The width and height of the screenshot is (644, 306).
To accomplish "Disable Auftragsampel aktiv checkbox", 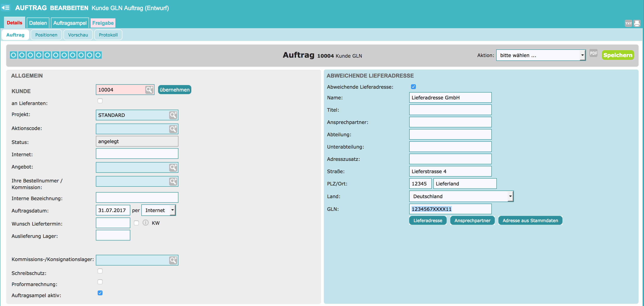I will tap(100, 293).
